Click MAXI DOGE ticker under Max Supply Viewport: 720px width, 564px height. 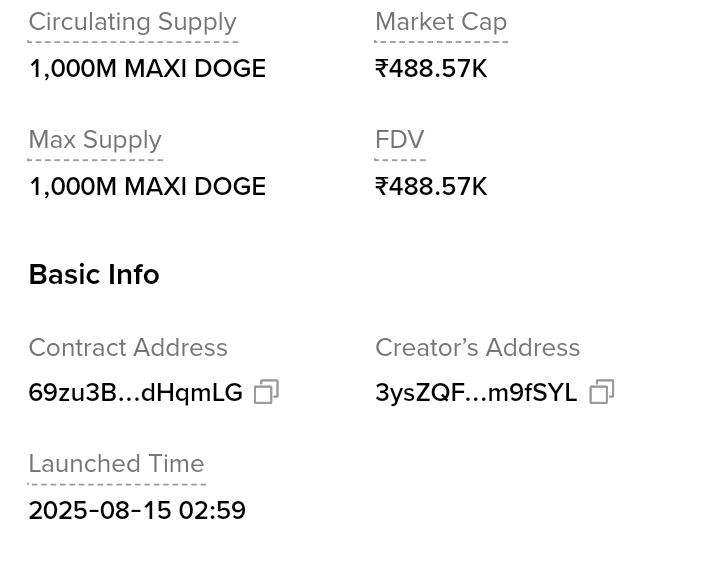click(x=195, y=187)
